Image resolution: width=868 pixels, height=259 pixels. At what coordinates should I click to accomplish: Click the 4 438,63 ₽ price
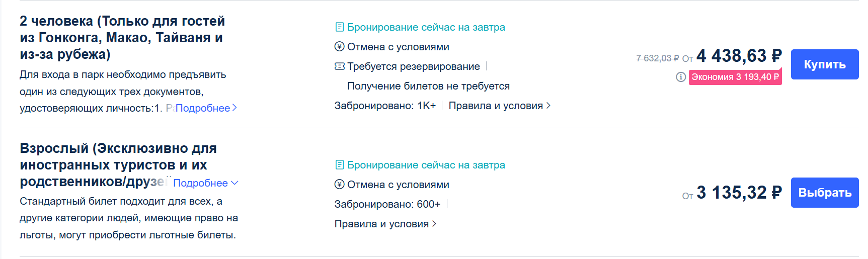(739, 56)
